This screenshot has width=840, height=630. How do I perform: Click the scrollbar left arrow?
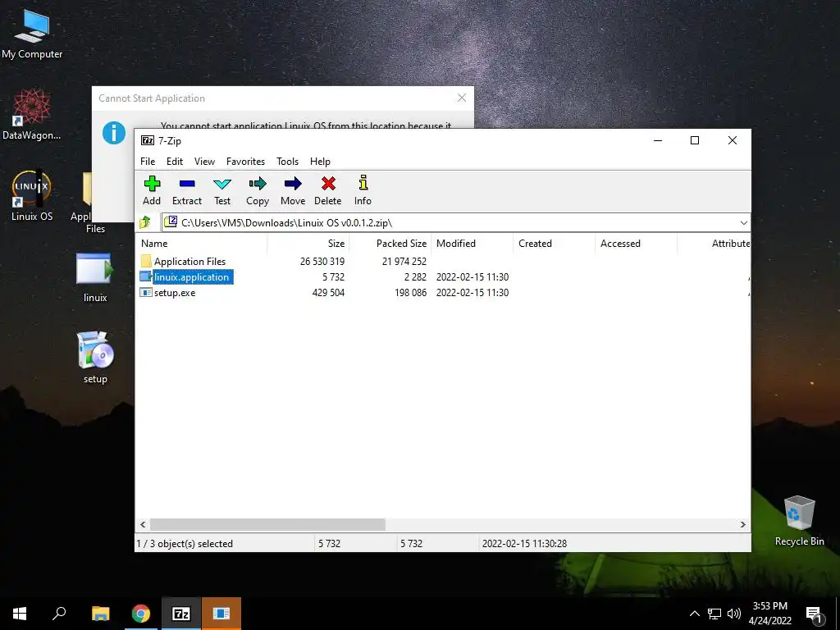(x=143, y=524)
